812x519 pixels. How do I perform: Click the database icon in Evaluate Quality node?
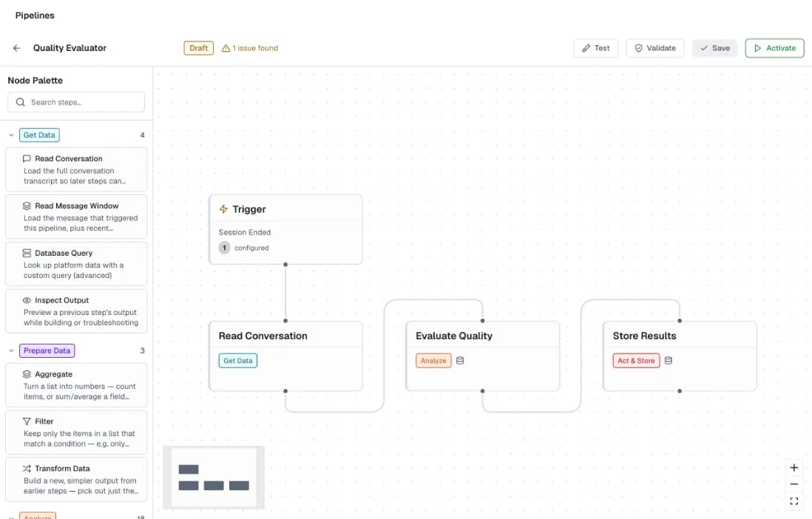tap(460, 361)
